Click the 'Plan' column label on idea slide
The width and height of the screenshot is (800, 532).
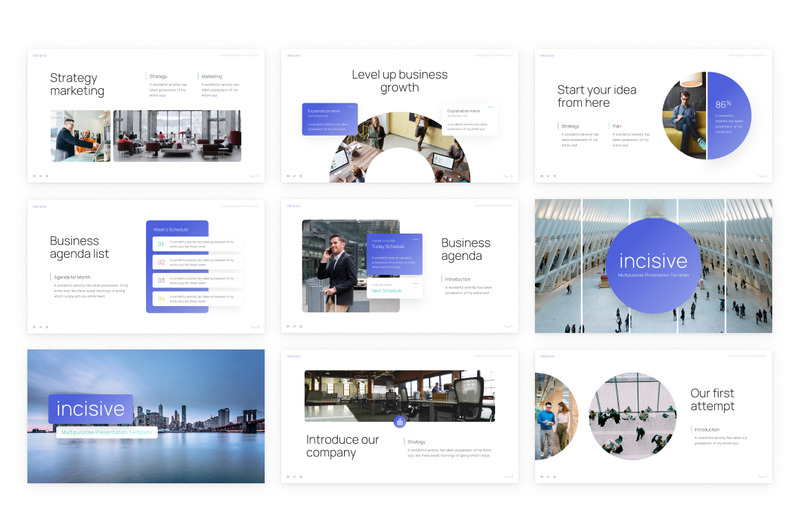pyautogui.click(x=617, y=126)
